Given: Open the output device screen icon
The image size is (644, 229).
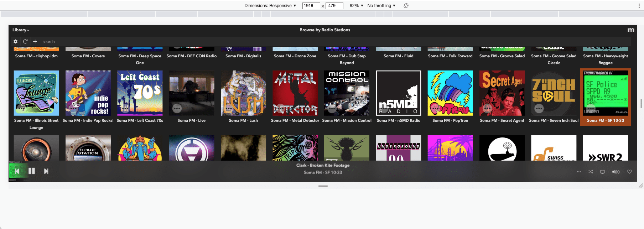Looking at the screenshot, I should 602,172.
